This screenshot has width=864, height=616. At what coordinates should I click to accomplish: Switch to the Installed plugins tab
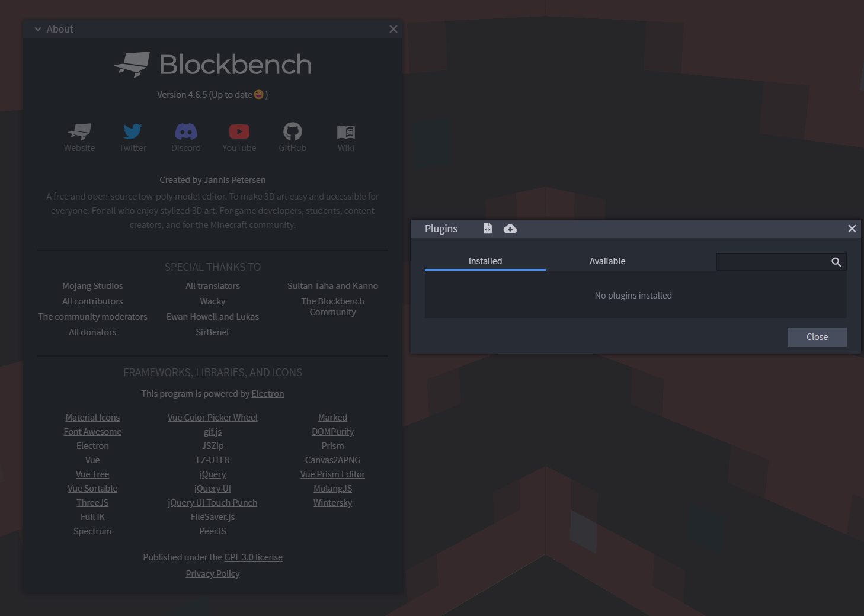[x=485, y=261]
